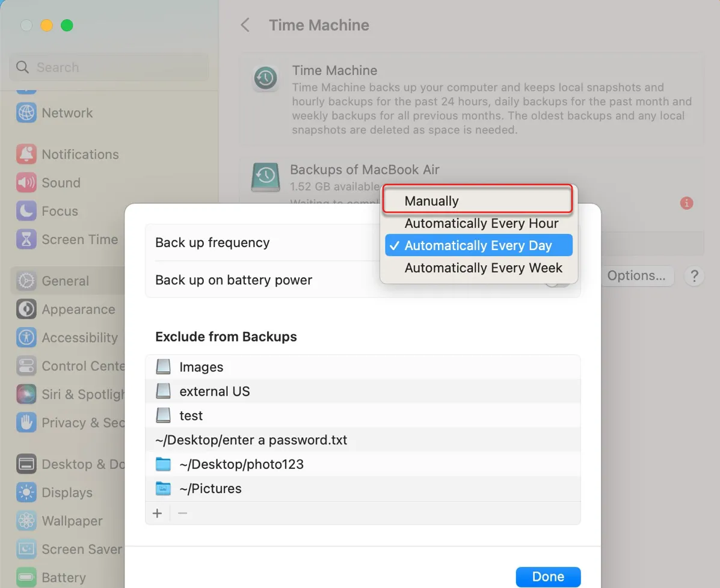
Task: Open the Screen Saver icon
Action: (x=26, y=549)
